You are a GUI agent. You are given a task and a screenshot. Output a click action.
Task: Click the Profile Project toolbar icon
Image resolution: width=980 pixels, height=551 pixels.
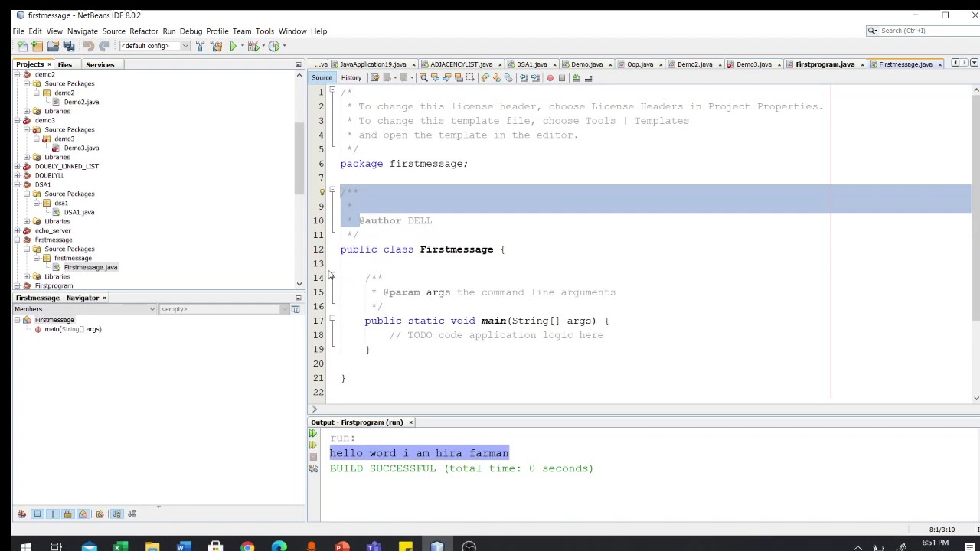tap(273, 46)
